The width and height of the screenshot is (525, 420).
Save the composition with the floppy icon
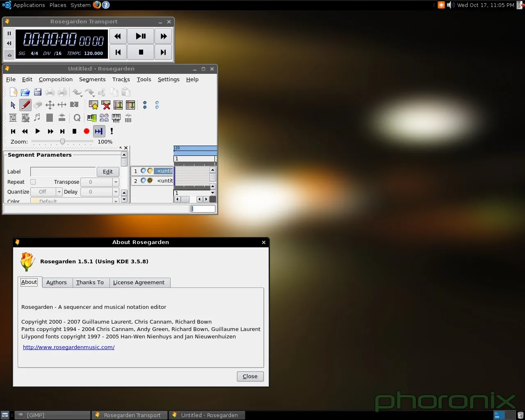point(38,92)
